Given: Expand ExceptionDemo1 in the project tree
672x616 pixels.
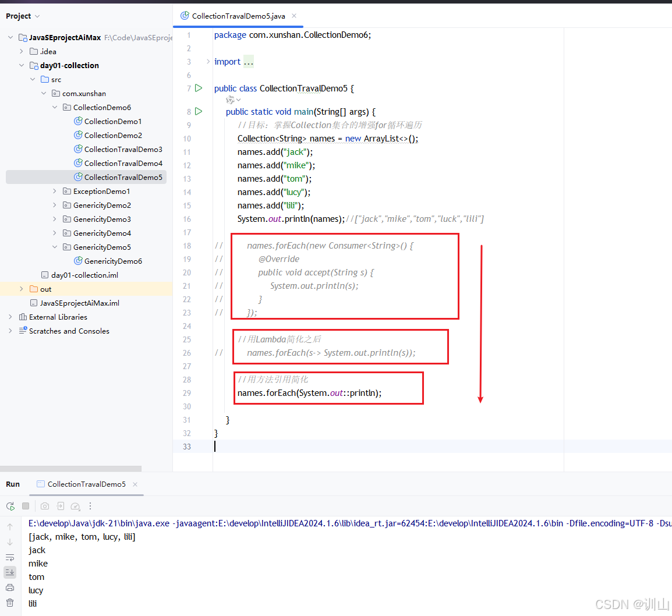Looking at the screenshot, I should pyautogui.click(x=54, y=191).
